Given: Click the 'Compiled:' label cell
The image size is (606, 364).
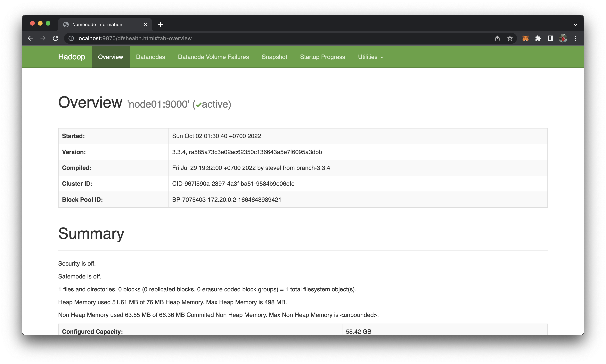Looking at the screenshot, I should (113, 168).
